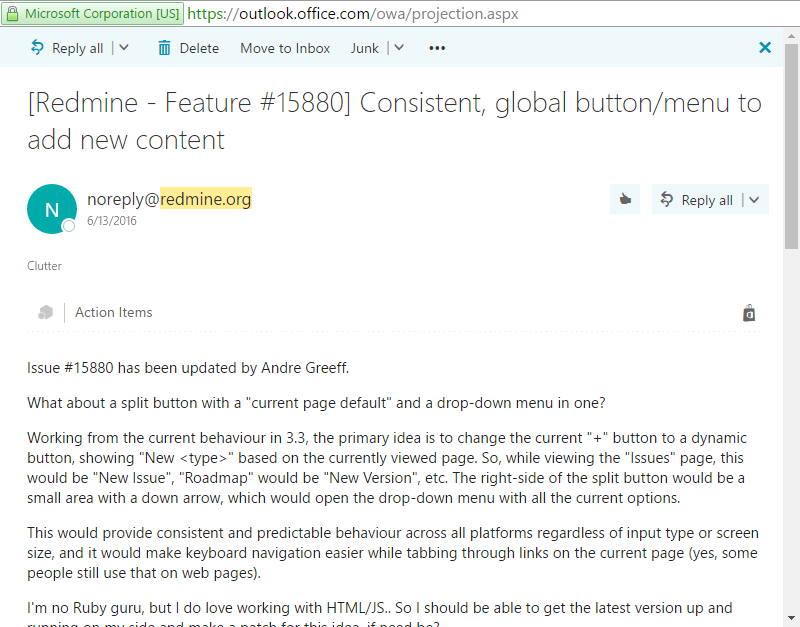
Task: Click the scrollbar up arrow
Action: 791,36
